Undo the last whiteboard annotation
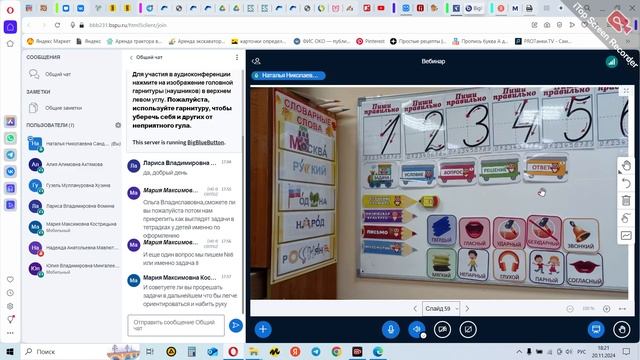Viewport: 640px width, 360px height. 626,183
